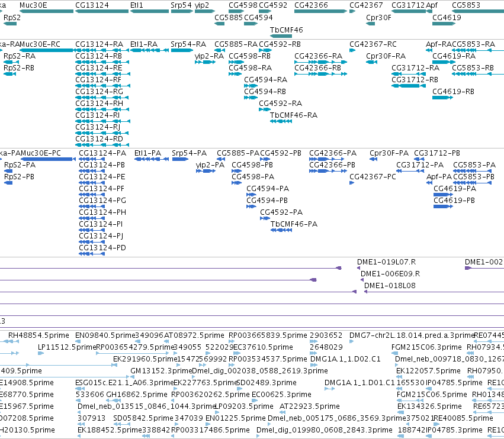
Task: Select the Cpr30F gene label
Action: pyautogui.click(x=378, y=17)
